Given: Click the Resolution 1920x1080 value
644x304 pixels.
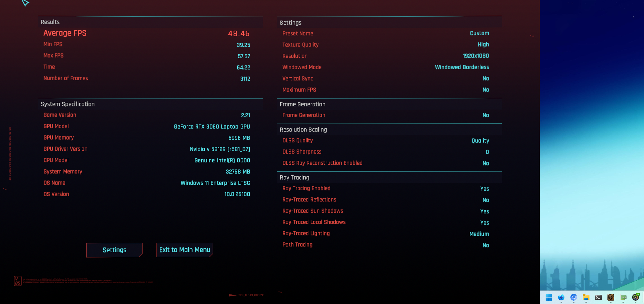Looking at the screenshot, I should 476,56.
